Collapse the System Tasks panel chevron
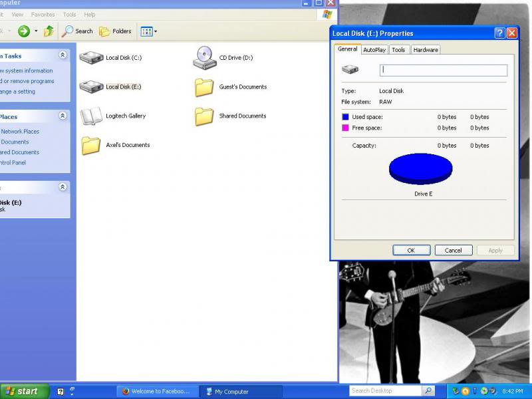532x399 pixels. 63,55
